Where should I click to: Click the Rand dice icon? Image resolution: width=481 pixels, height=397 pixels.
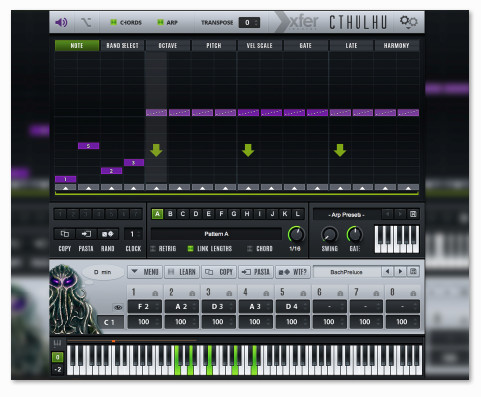point(107,234)
